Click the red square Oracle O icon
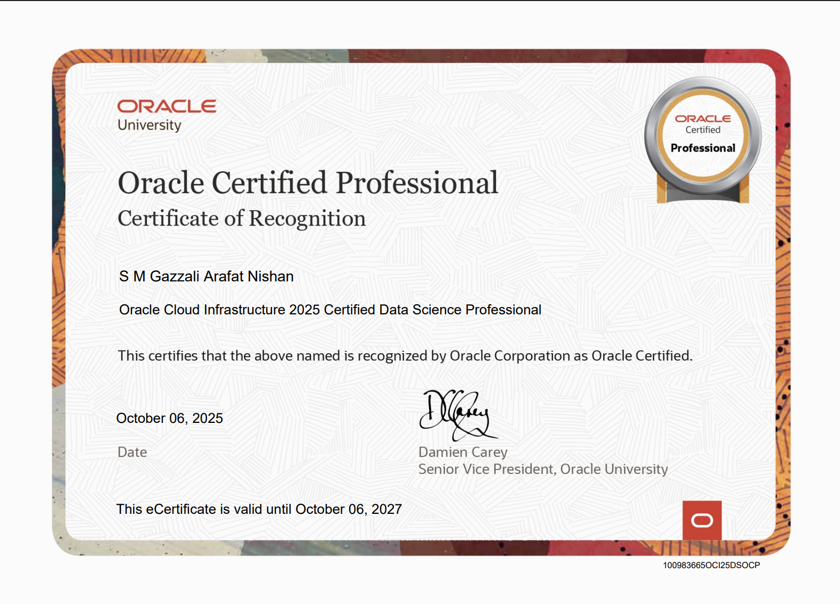 click(x=702, y=520)
